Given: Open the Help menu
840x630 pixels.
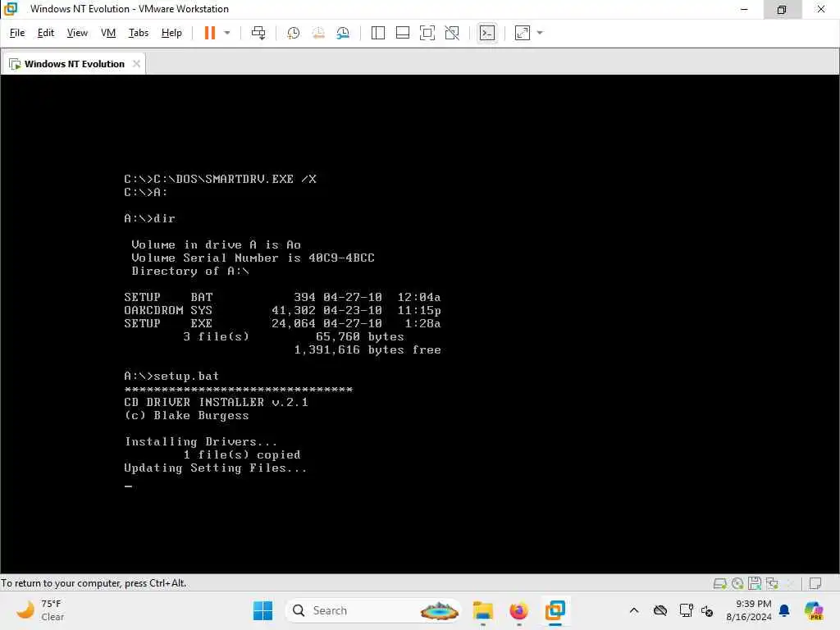Looking at the screenshot, I should [x=171, y=33].
